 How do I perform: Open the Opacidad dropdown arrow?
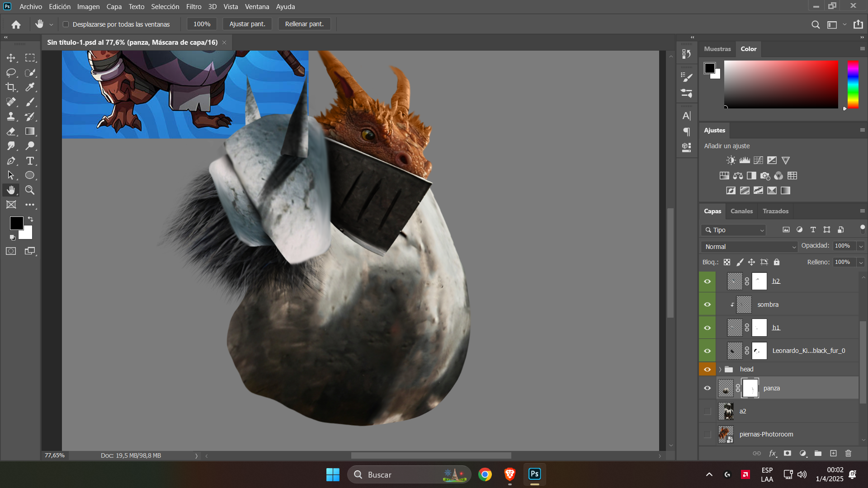[861, 246]
